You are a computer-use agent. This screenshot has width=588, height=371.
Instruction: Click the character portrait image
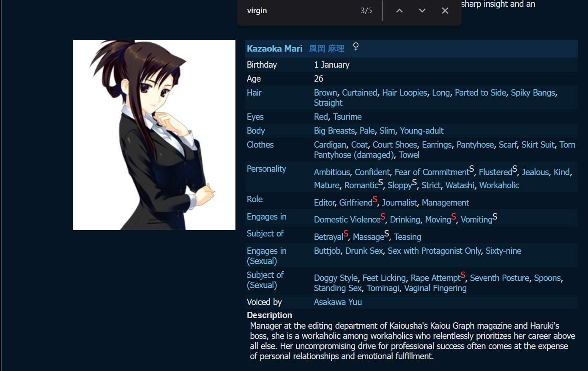(x=154, y=135)
